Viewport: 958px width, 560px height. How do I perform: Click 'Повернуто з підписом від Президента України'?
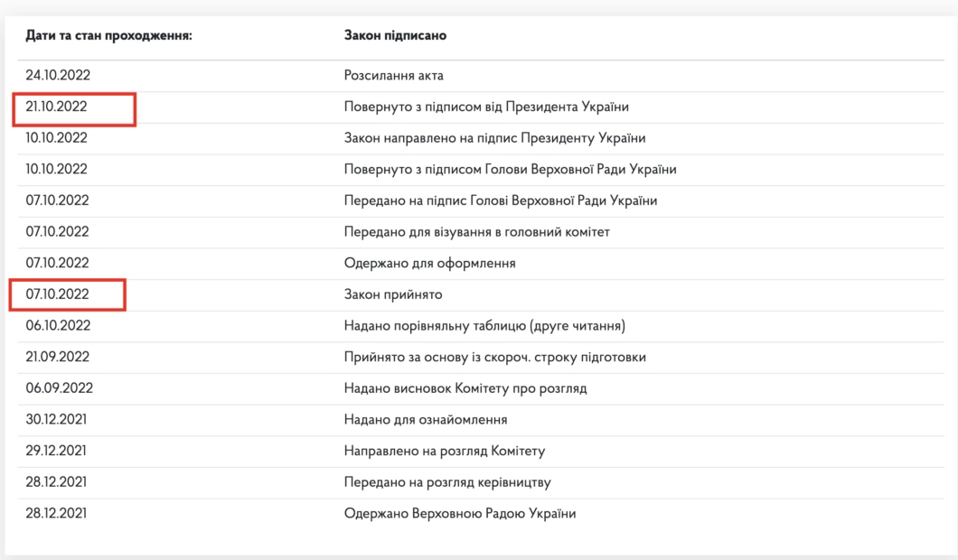click(486, 107)
